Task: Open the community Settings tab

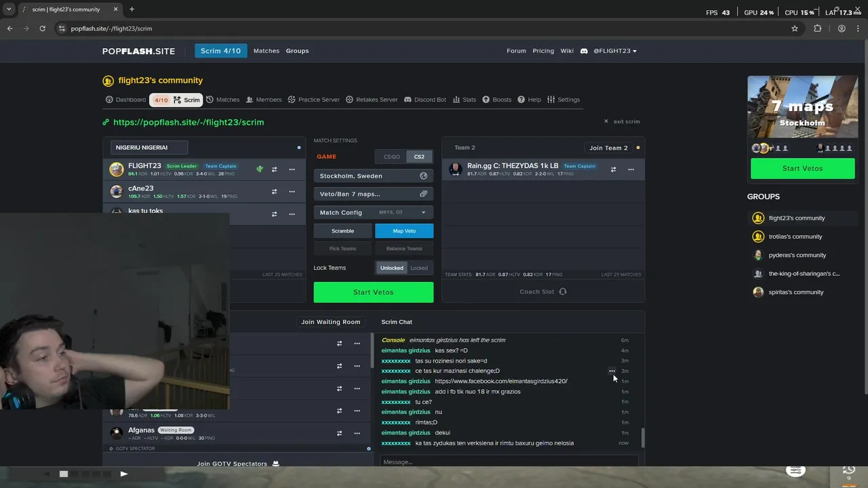Action: click(564, 100)
